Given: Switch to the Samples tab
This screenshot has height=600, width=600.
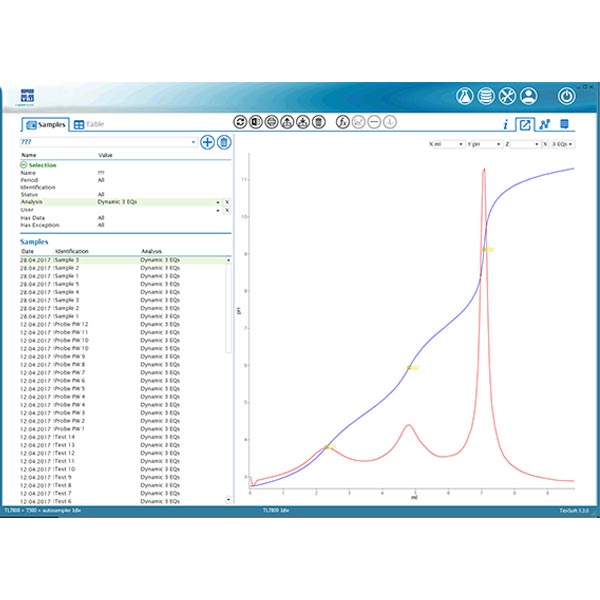Looking at the screenshot, I should coord(45,124).
